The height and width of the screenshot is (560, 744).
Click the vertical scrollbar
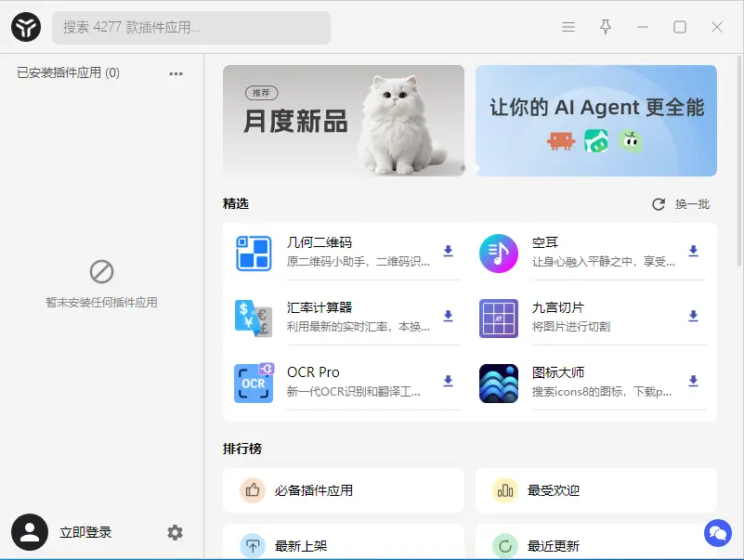point(740,162)
